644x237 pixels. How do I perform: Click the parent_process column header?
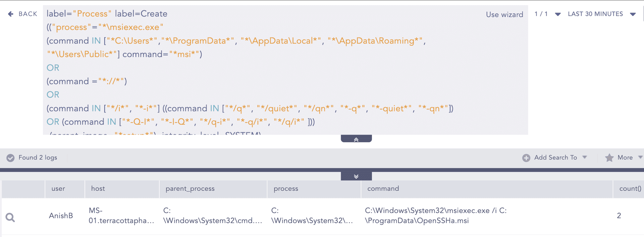coord(190,189)
